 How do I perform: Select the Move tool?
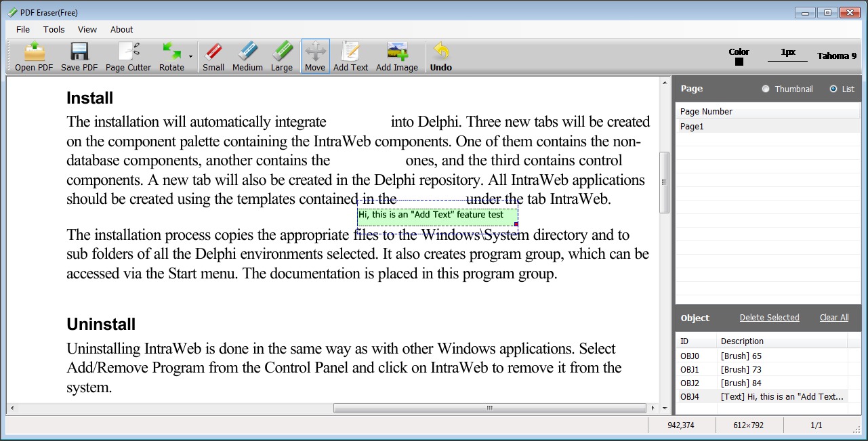click(315, 56)
